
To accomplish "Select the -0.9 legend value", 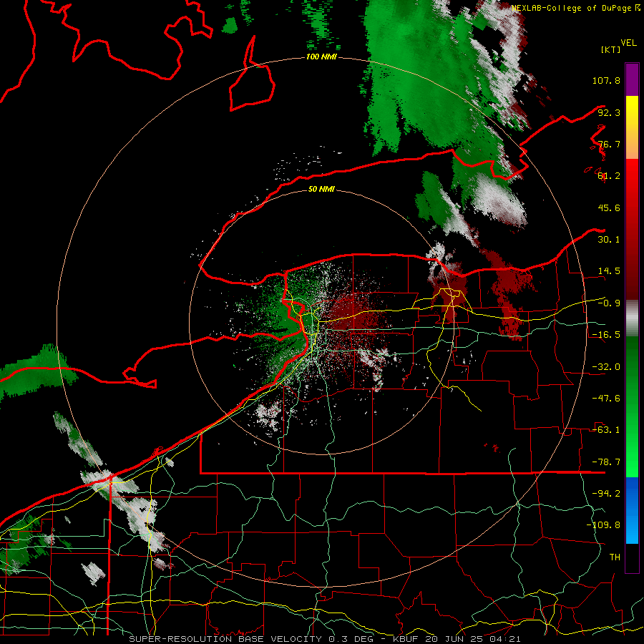I will coord(609,303).
